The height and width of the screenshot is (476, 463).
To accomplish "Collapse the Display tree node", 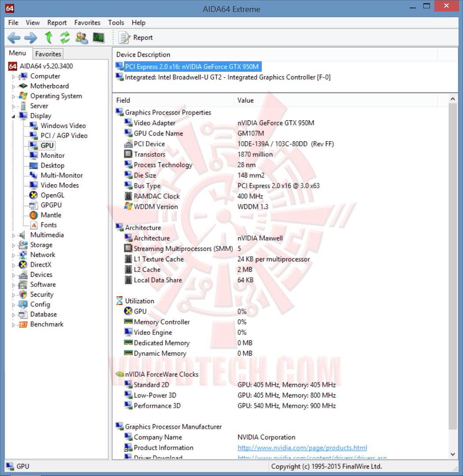I will [13, 116].
